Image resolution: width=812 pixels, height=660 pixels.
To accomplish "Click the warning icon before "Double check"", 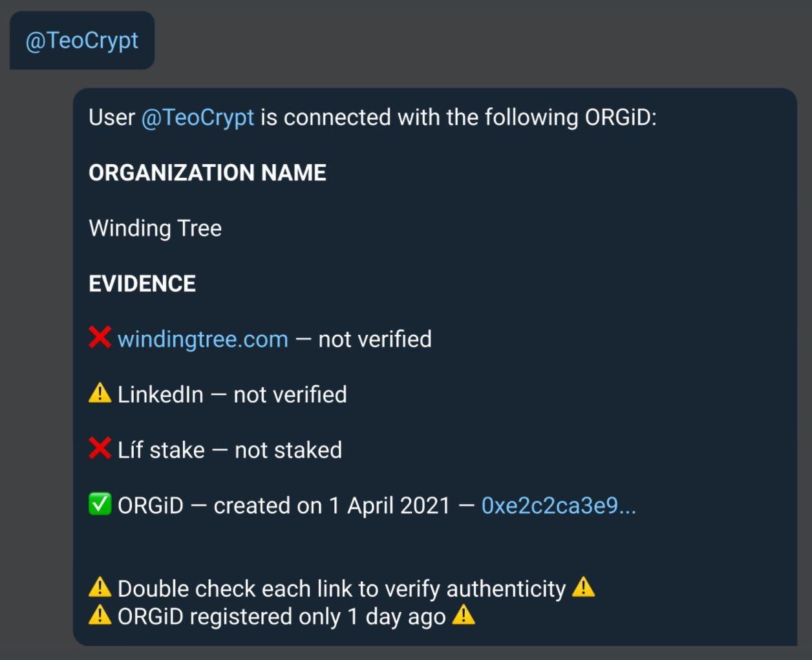I will pyautogui.click(x=100, y=588).
